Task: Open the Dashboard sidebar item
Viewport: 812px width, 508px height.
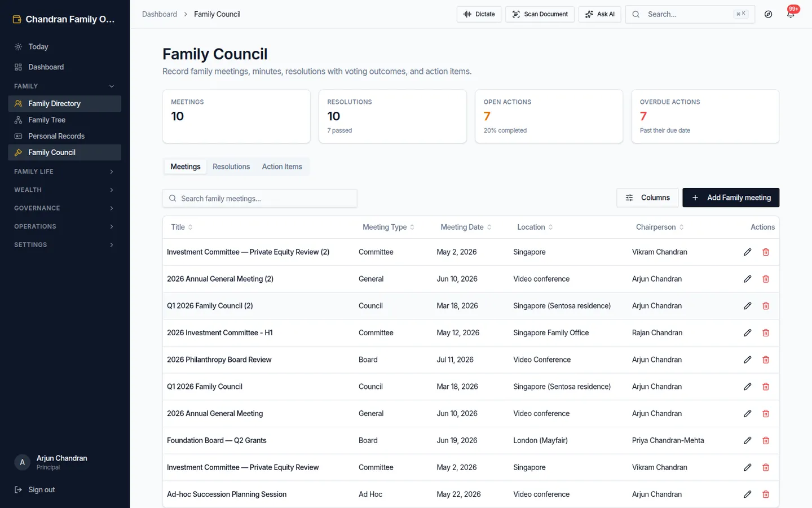Action: (x=65, y=67)
